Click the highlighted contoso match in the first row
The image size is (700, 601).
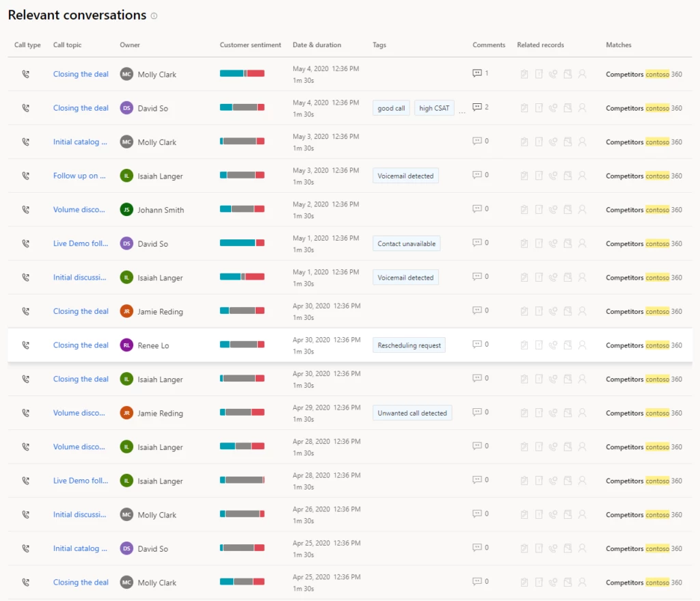pyautogui.click(x=658, y=73)
